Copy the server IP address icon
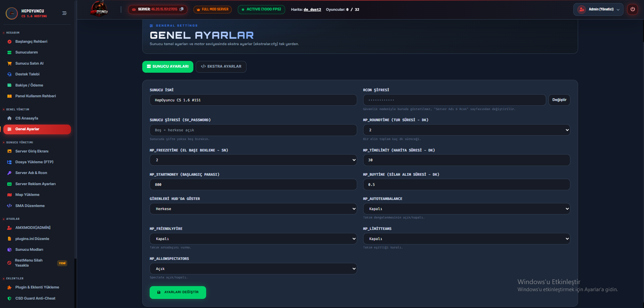The image size is (644, 308). 182,9
